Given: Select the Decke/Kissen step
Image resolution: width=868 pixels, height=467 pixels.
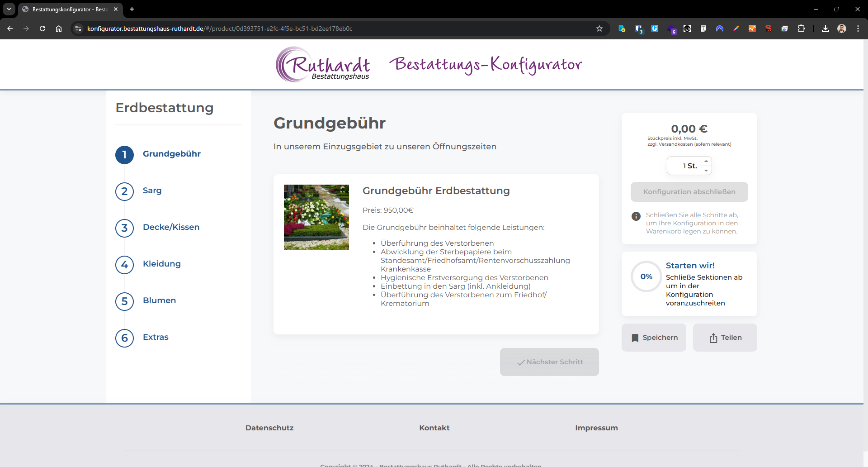Looking at the screenshot, I should point(171,227).
